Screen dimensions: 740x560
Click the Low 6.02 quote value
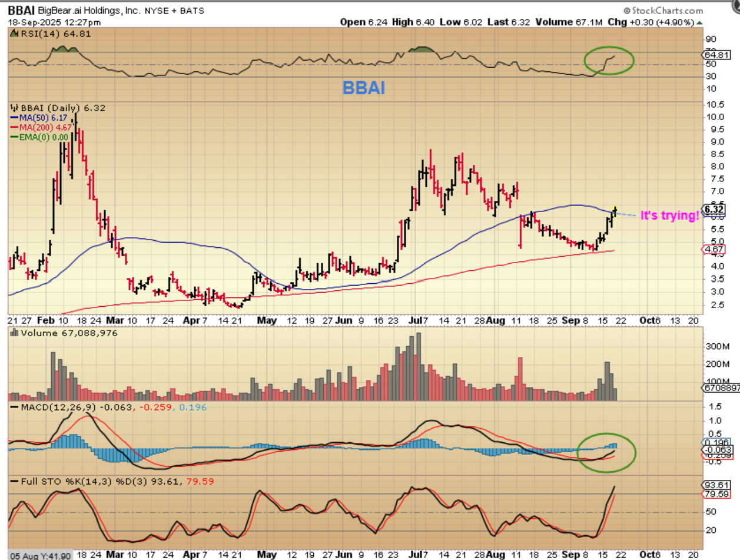pos(460,22)
